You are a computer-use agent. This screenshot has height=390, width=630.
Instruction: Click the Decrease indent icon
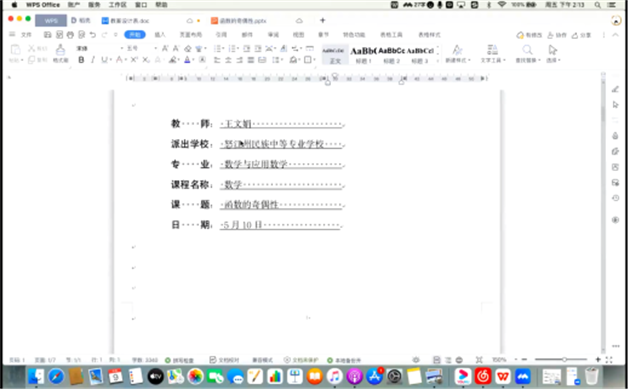247,49
